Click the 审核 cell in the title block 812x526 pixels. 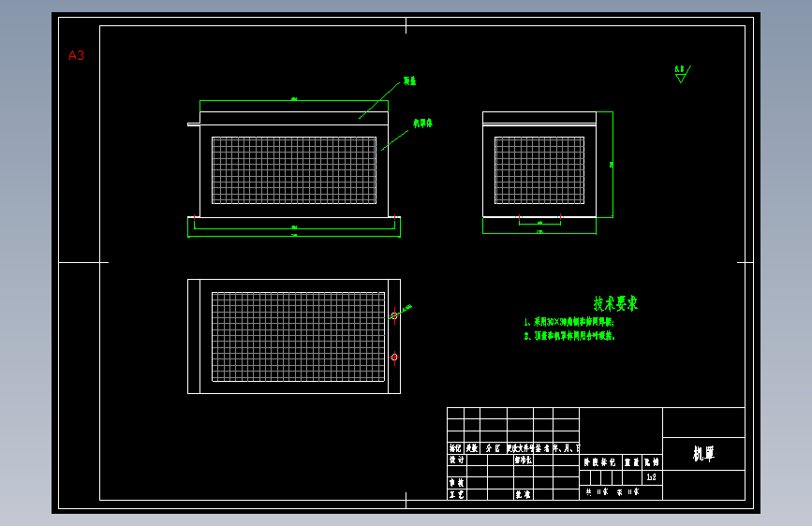pos(457,483)
